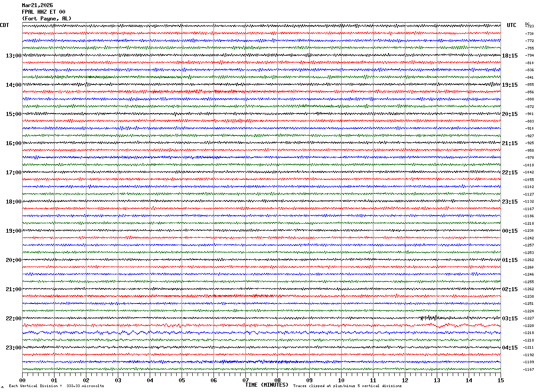Click the 04 minute axis tick label
536x392 pixels.
coord(150,380)
